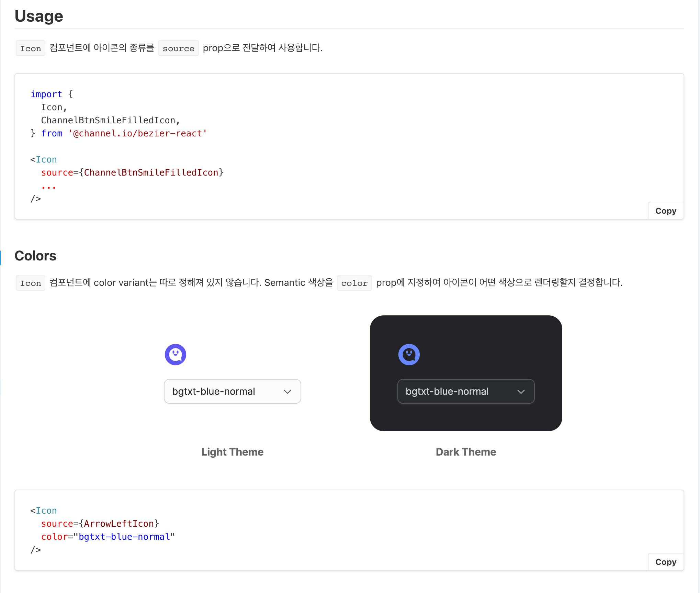This screenshot has height=593, width=700.
Task: Copy the color prop code snippet
Action: pos(665,562)
